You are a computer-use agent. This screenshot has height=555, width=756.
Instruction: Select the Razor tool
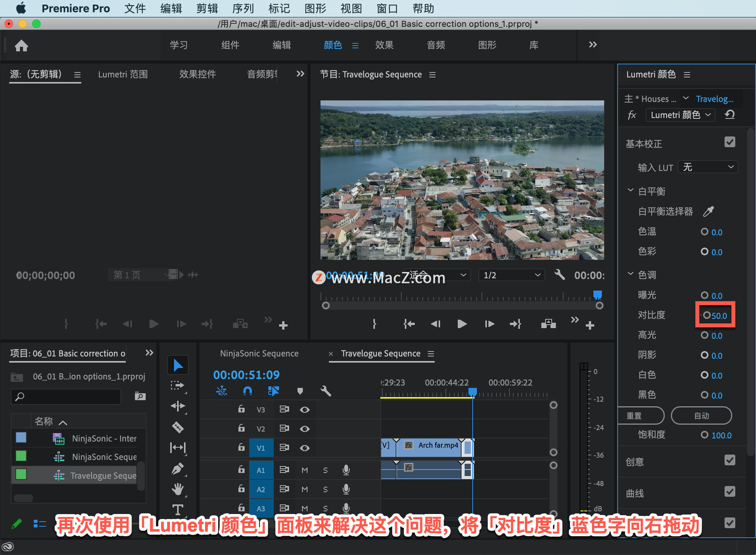[178, 427]
